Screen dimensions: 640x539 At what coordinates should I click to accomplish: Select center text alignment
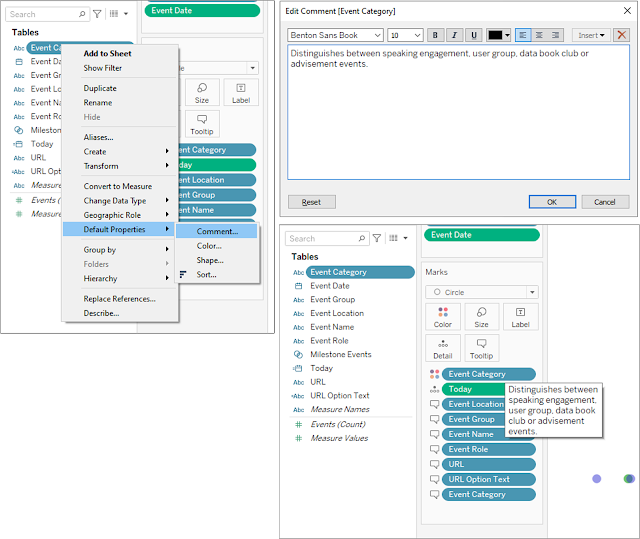(539, 35)
